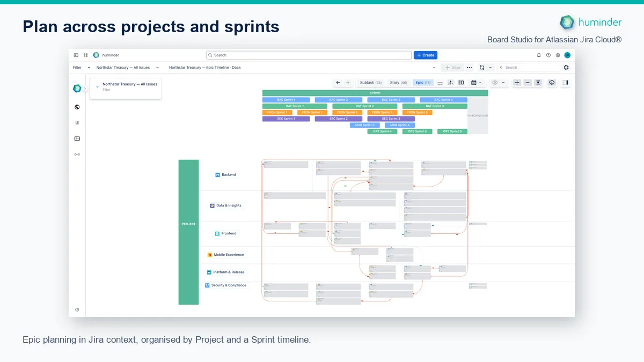
Task: Click the link connector icon in left sidebar
Action: tap(77, 154)
